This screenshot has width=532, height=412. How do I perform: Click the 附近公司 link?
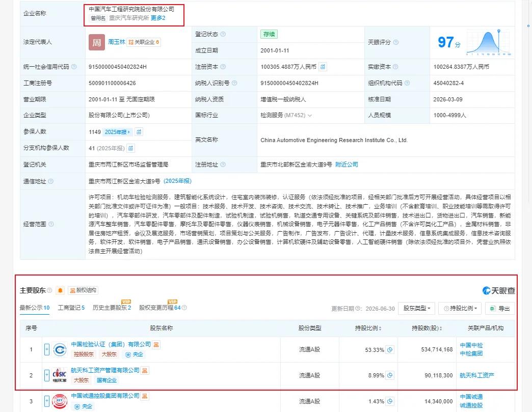click(x=347, y=164)
